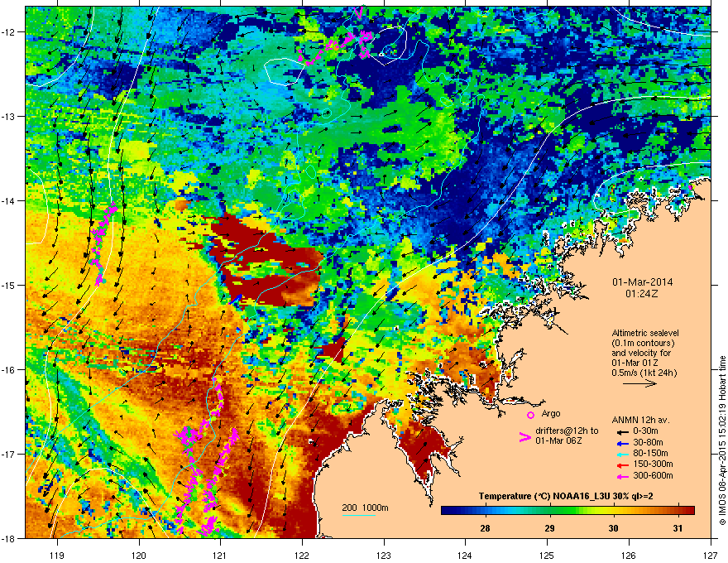Click the time label 01:24Z
This screenshot has height=563, width=728.
click(641, 294)
